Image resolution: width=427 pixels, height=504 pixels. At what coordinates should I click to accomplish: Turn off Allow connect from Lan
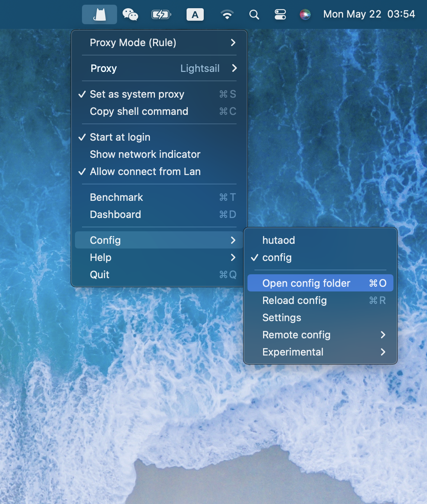point(145,172)
